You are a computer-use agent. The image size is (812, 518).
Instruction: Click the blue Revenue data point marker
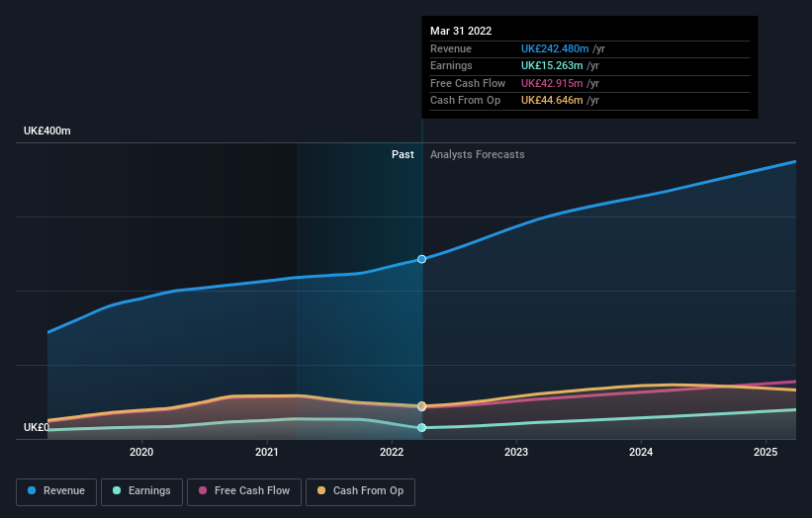421,259
